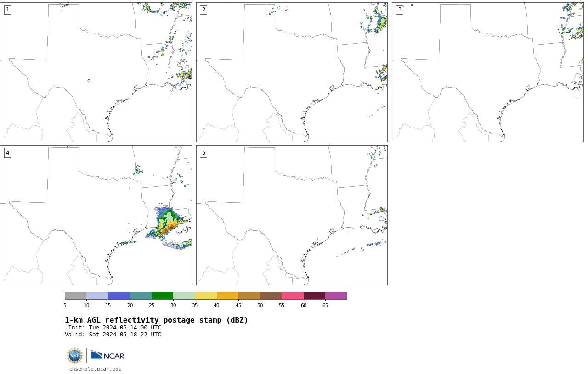Open ensemble member 4 reflectivity map
Screen dimensions: 588x374
(96, 215)
